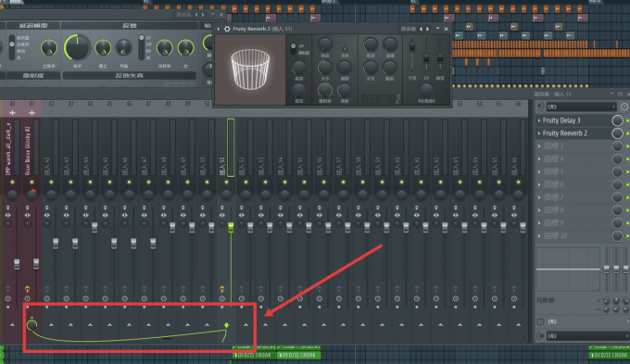Expand the empty 插槽 4 slot arrow
The height and width of the screenshot is (364, 630).
click(x=539, y=159)
